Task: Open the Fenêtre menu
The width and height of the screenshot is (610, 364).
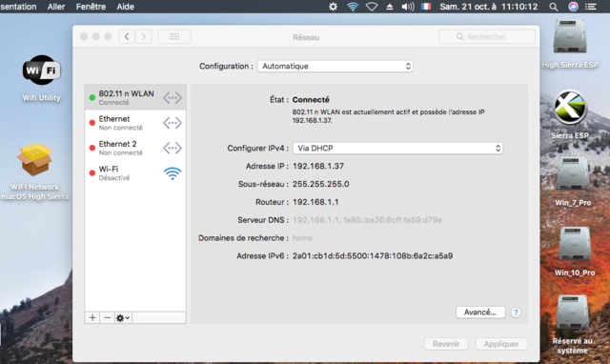Action: [x=91, y=7]
